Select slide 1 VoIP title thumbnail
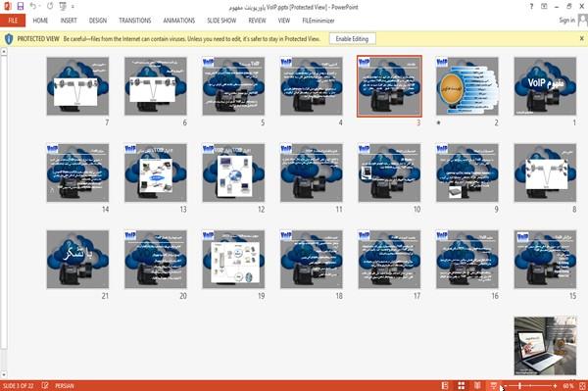This screenshot has height=391, width=588. coord(545,86)
